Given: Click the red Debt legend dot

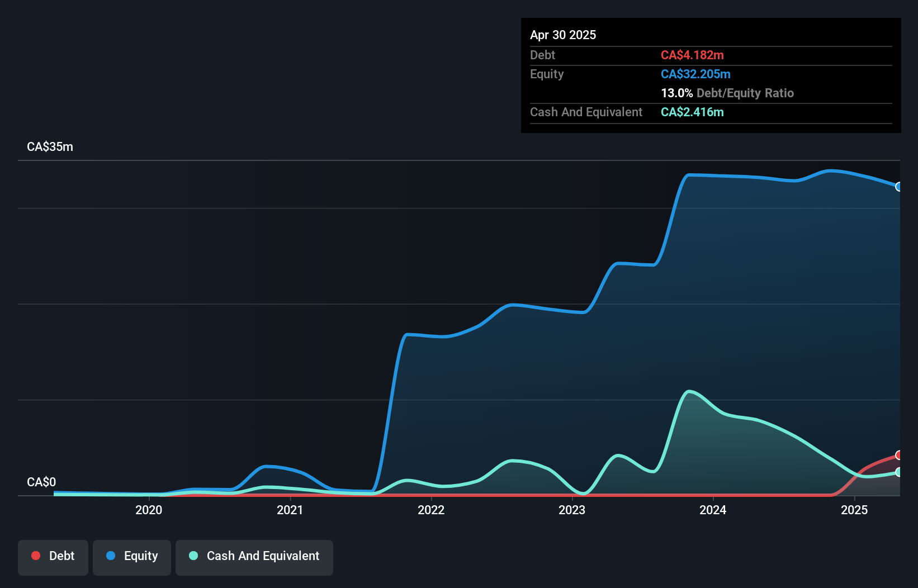Looking at the screenshot, I should [36, 556].
